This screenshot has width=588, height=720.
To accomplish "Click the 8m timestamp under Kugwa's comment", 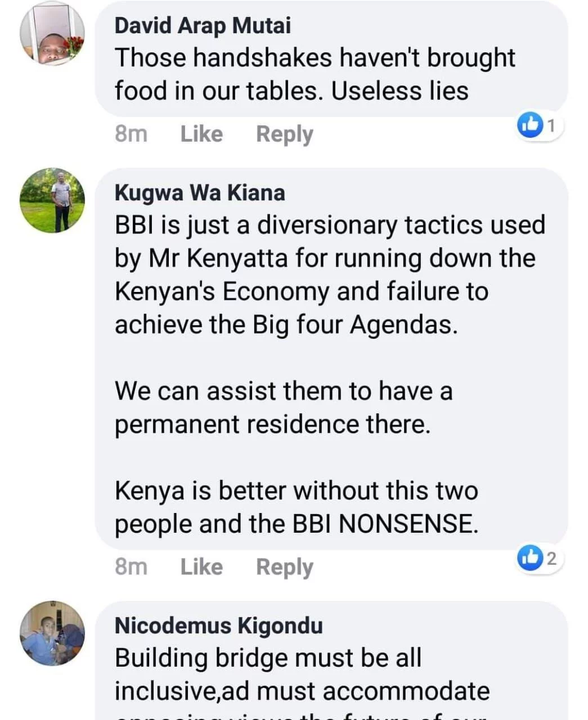I will point(131,566).
